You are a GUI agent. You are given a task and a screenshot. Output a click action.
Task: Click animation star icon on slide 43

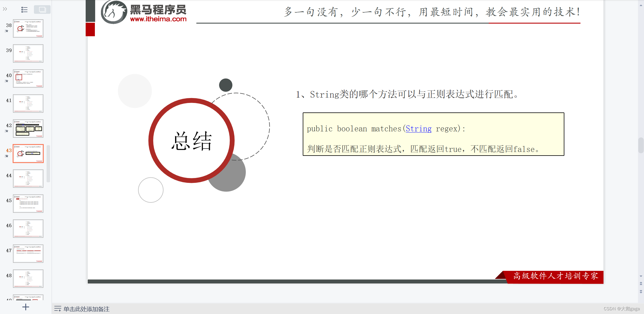[x=7, y=156]
